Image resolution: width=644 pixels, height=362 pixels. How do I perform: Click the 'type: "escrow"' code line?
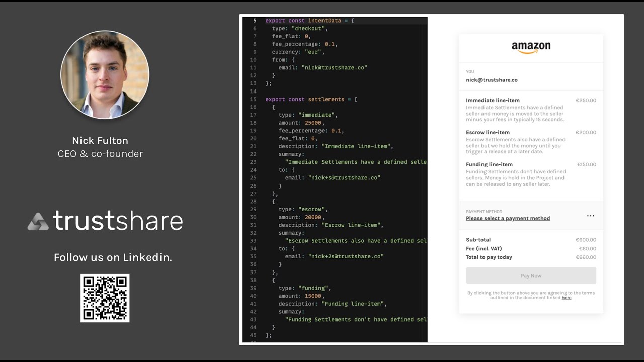coord(303,209)
